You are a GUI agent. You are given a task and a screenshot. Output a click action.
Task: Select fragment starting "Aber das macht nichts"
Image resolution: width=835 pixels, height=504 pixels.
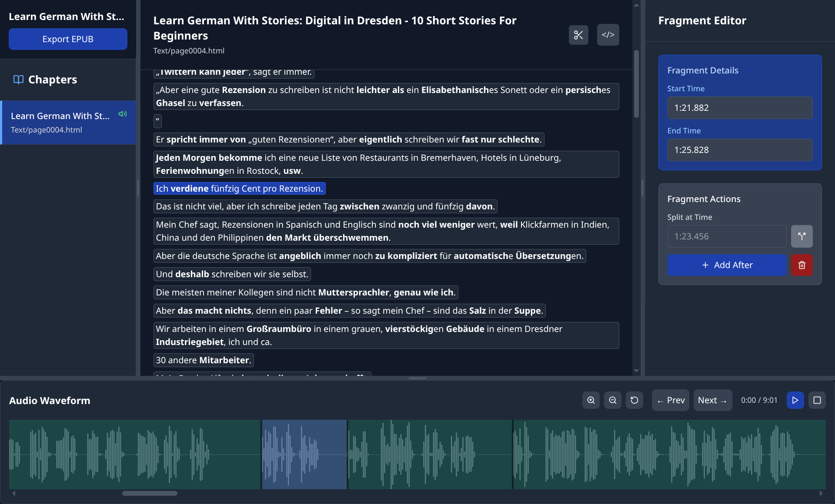pyautogui.click(x=350, y=311)
